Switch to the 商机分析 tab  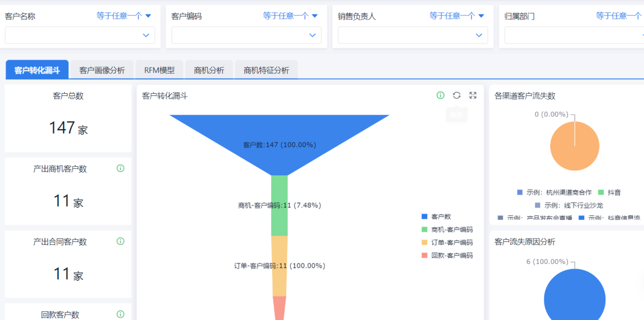click(x=209, y=70)
